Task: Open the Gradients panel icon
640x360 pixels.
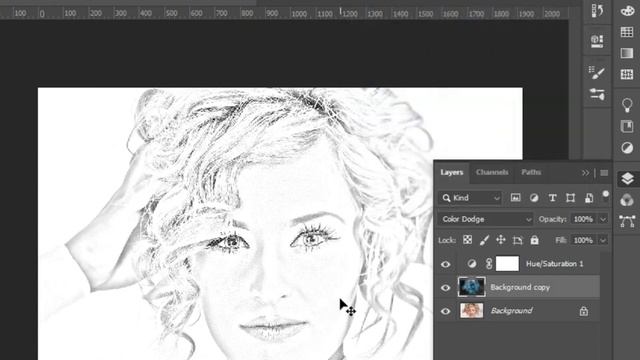Action: (x=627, y=53)
